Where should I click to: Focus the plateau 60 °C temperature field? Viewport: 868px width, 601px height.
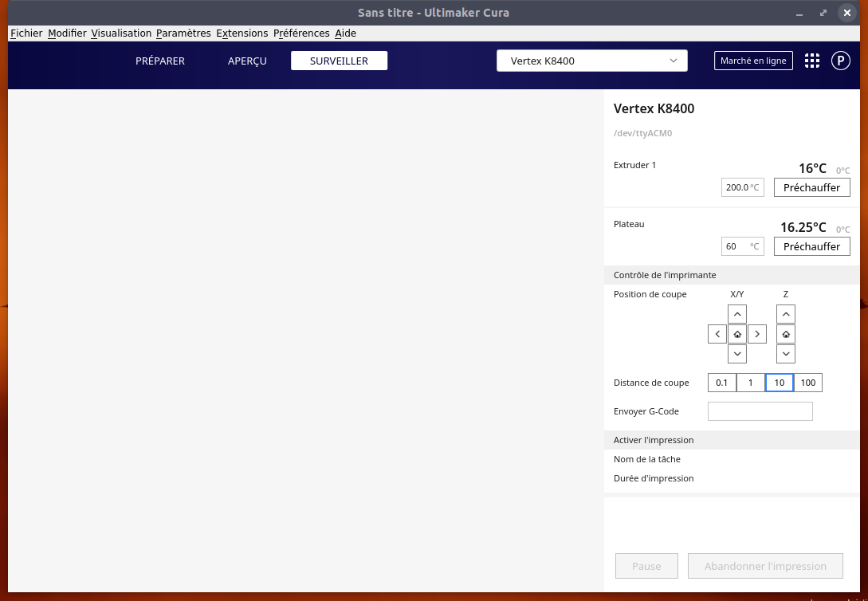[x=742, y=247]
